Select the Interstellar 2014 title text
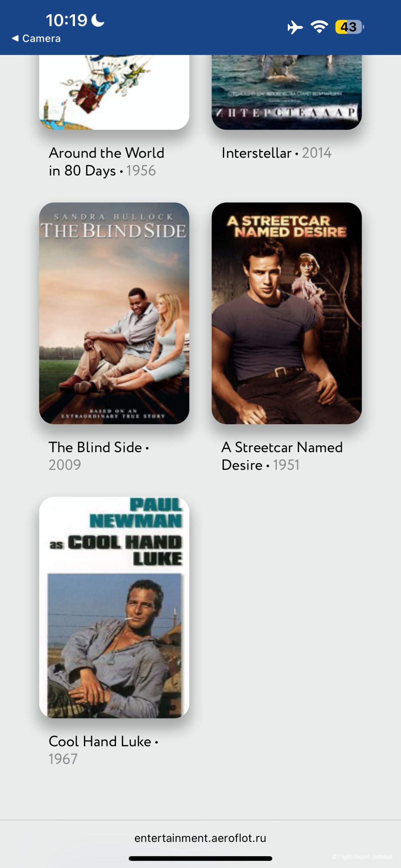 click(277, 153)
